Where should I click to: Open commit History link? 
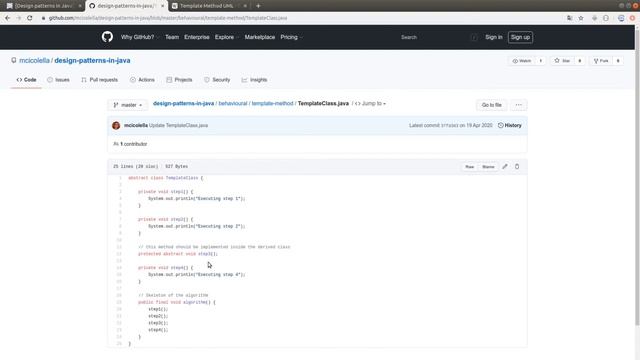click(509, 125)
